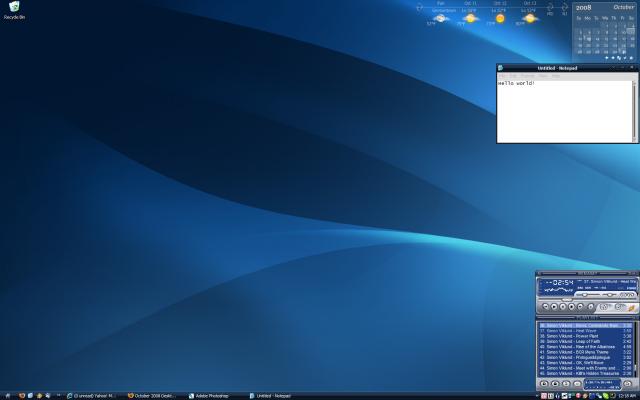Image resolution: width=640 pixels, height=400 pixels.
Task: Select playlist track Kid's Hidden Treasures
Action: [585, 373]
